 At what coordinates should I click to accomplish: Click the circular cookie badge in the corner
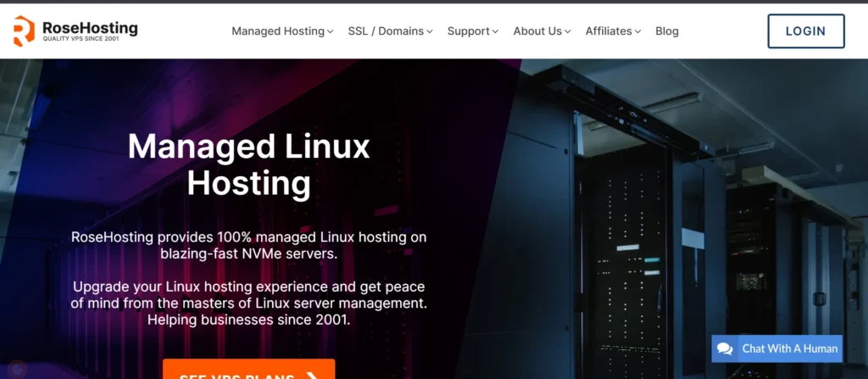pyautogui.click(x=18, y=370)
